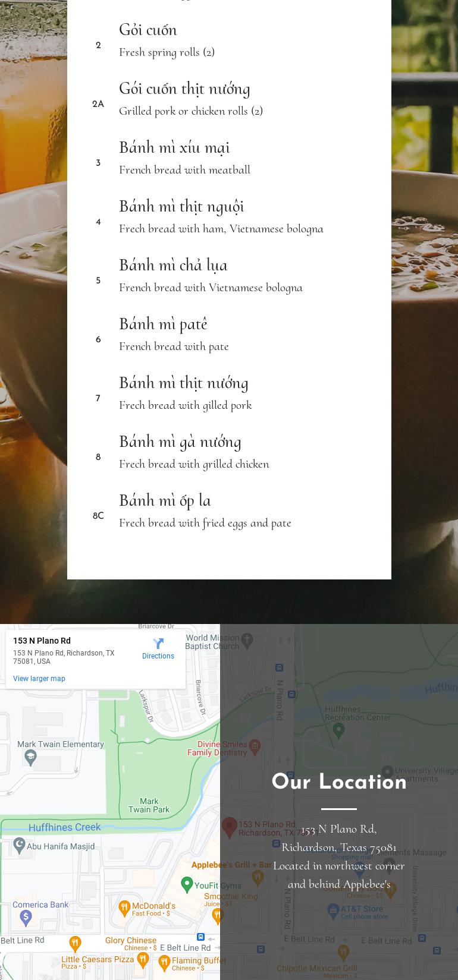Open the View larger map link

[39, 679]
